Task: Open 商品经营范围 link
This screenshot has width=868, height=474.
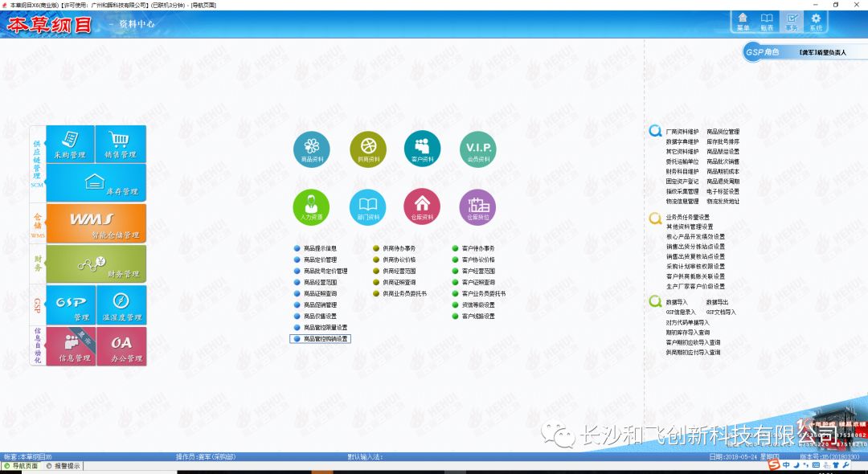Action: (x=320, y=282)
